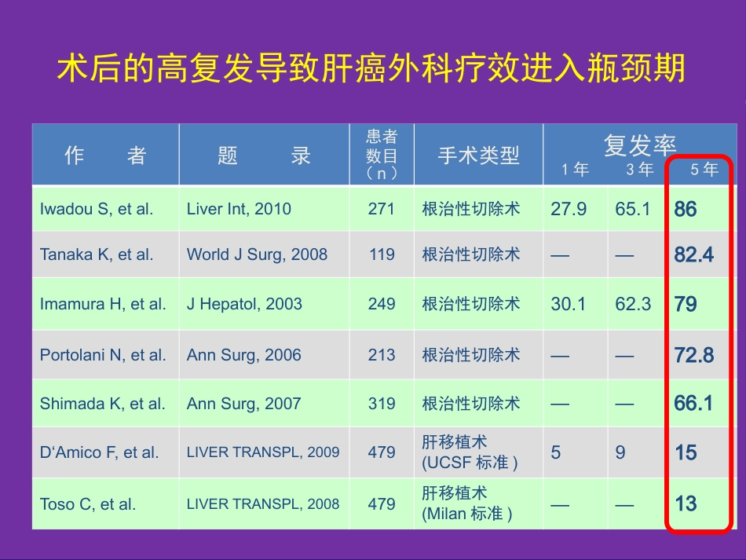This screenshot has height=560, width=746.
Task: Select the 5-year rate 79
Action: [x=686, y=305]
